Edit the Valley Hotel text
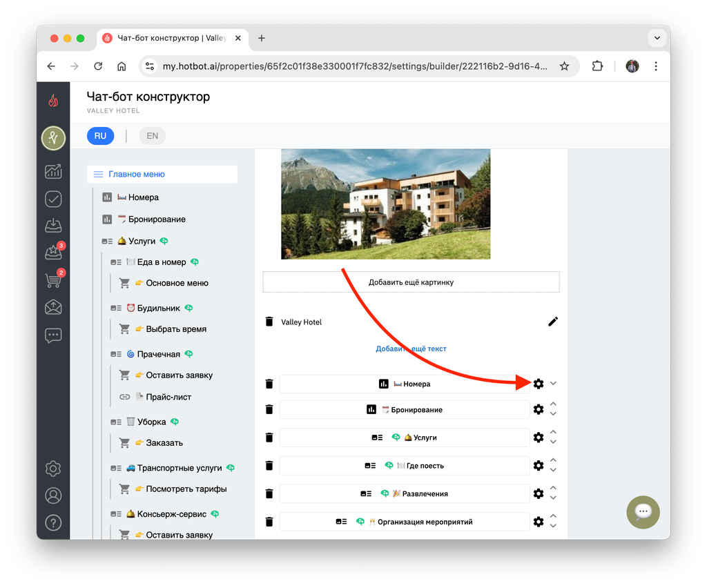Image resolution: width=707 pixels, height=588 pixels. pos(553,321)
